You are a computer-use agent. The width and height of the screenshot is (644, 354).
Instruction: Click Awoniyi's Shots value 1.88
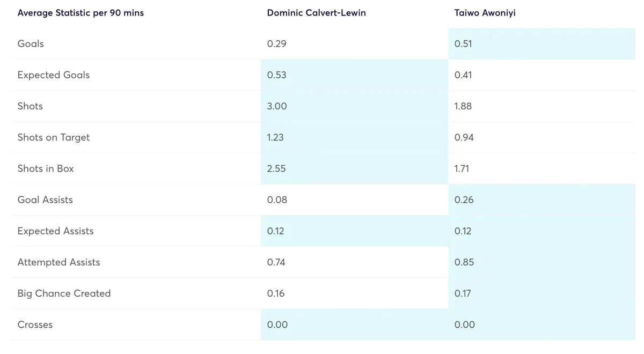coord(463,106)
